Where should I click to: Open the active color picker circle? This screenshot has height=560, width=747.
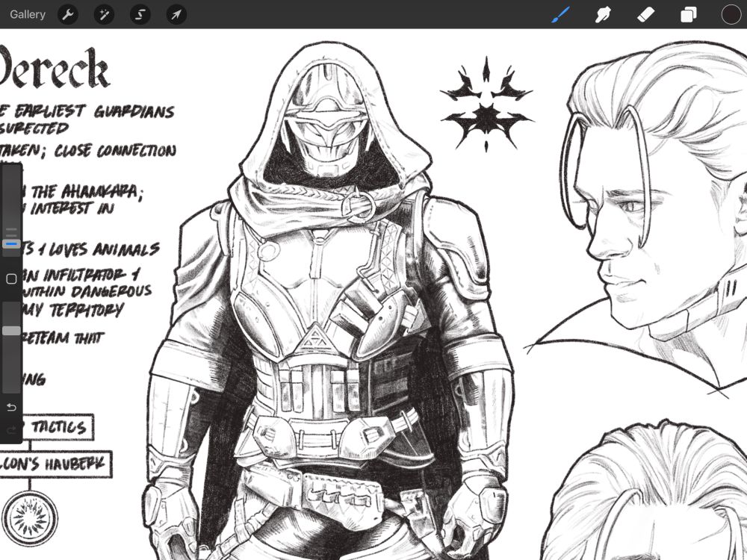coord(731,15)
